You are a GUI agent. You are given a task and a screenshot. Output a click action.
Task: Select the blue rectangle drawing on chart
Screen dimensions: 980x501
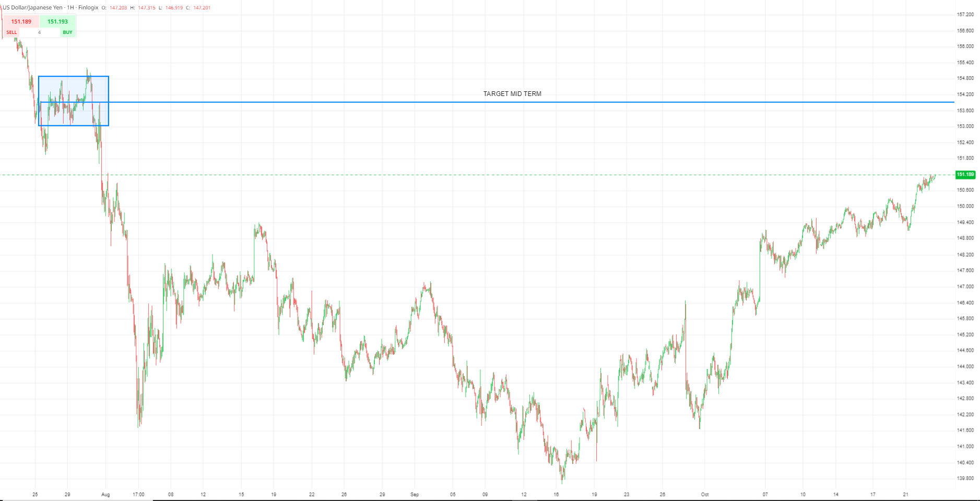74,77
